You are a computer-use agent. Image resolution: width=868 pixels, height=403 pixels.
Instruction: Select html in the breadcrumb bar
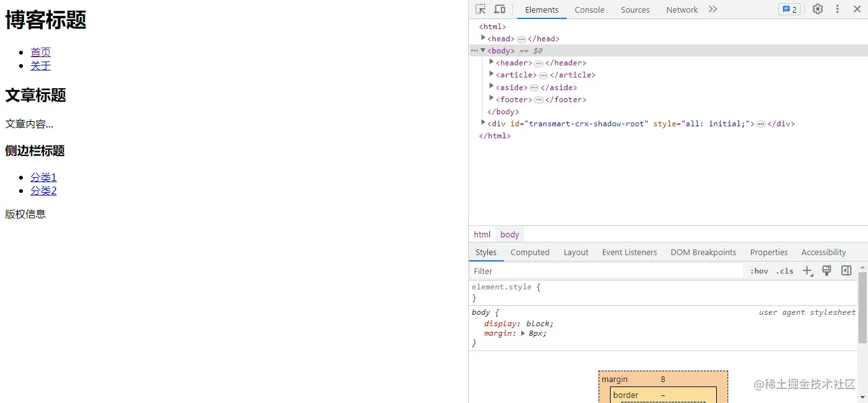click(x=482, y=234)
